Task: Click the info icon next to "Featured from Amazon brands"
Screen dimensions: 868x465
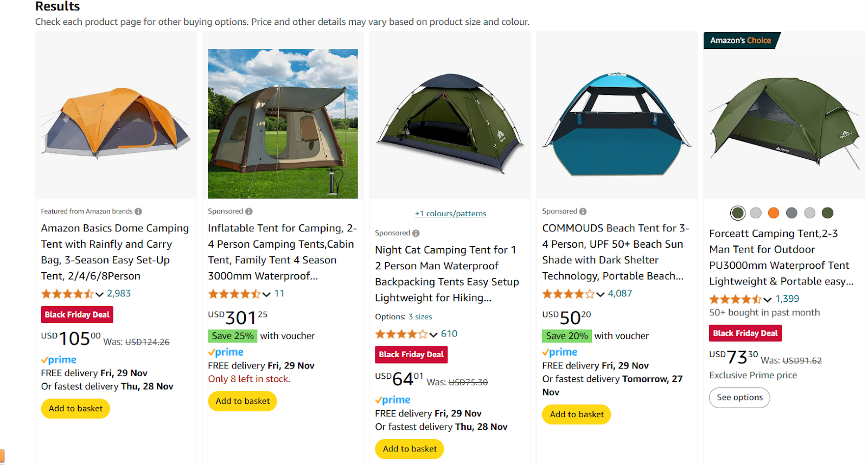Action: 139,211
